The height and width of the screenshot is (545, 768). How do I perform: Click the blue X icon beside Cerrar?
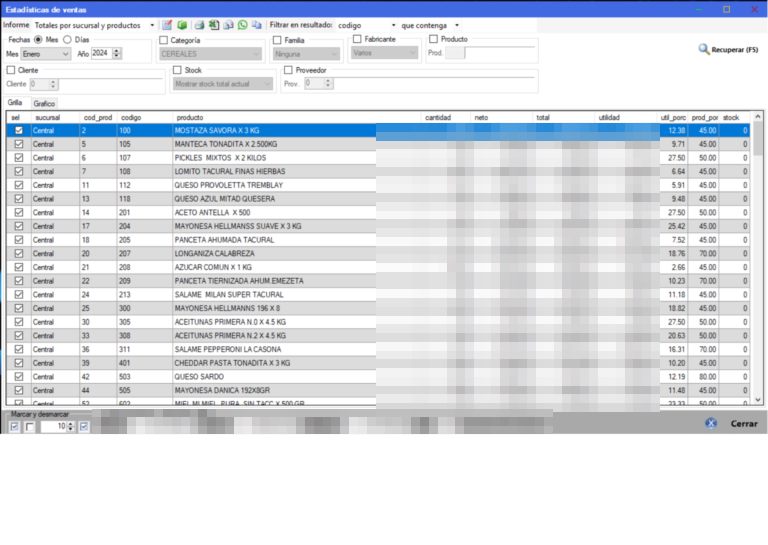711,424
